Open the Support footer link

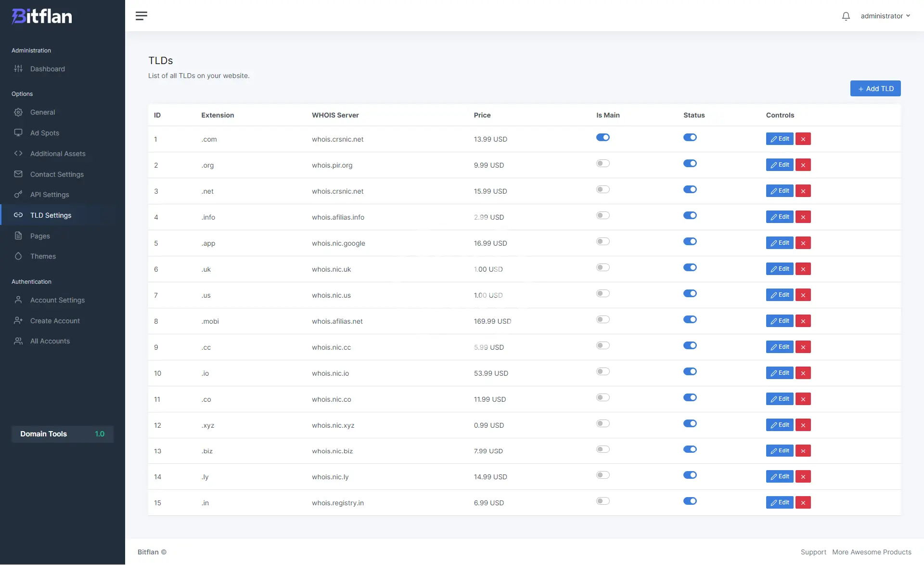[813, 552]
